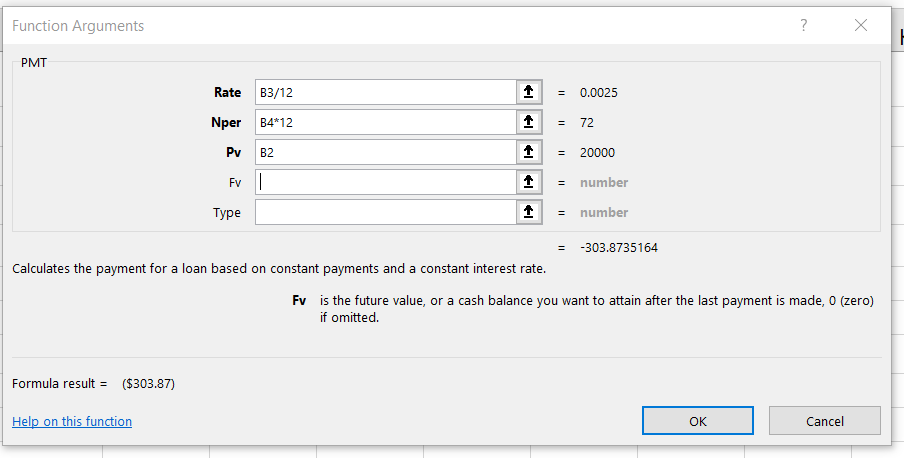Click the 72 Nper evaluated value
The height and width of the screenshot is (458, 904).
[587, 123]
